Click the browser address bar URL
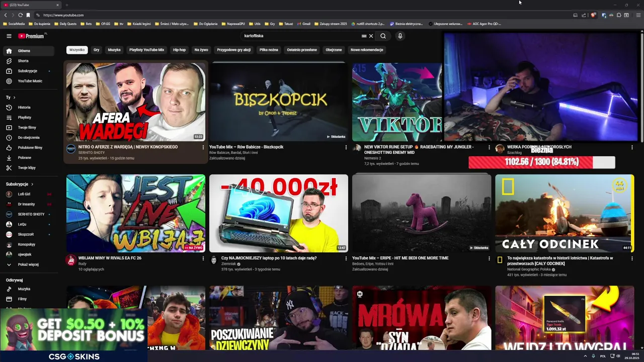 click(63, 15)
